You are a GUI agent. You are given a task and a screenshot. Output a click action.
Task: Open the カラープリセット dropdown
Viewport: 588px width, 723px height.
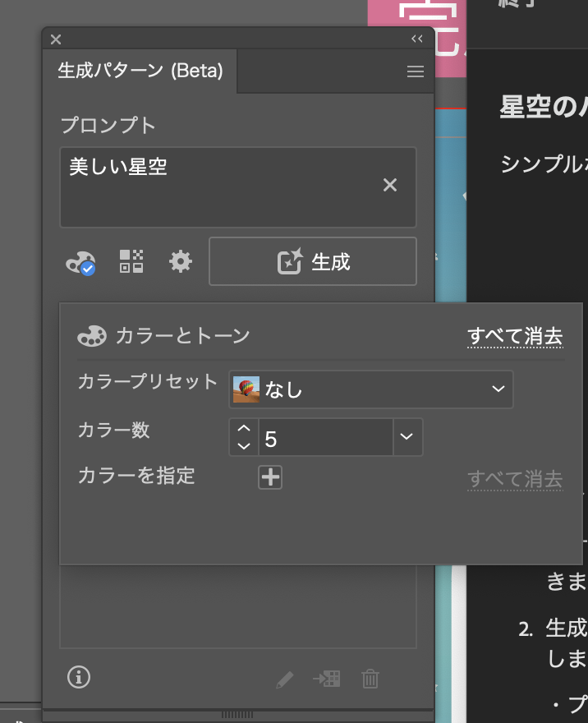371,389
